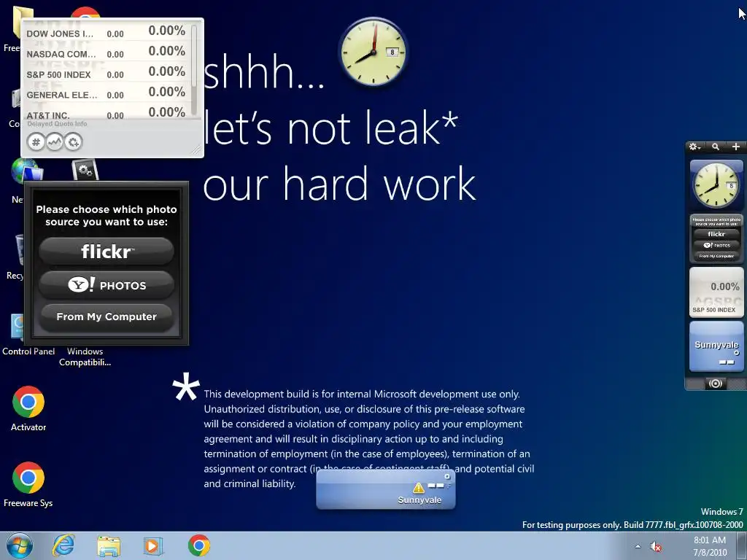Launch Internet Explorer from the taskbar
Screen dimensions: 747x560
click(64, 545)
